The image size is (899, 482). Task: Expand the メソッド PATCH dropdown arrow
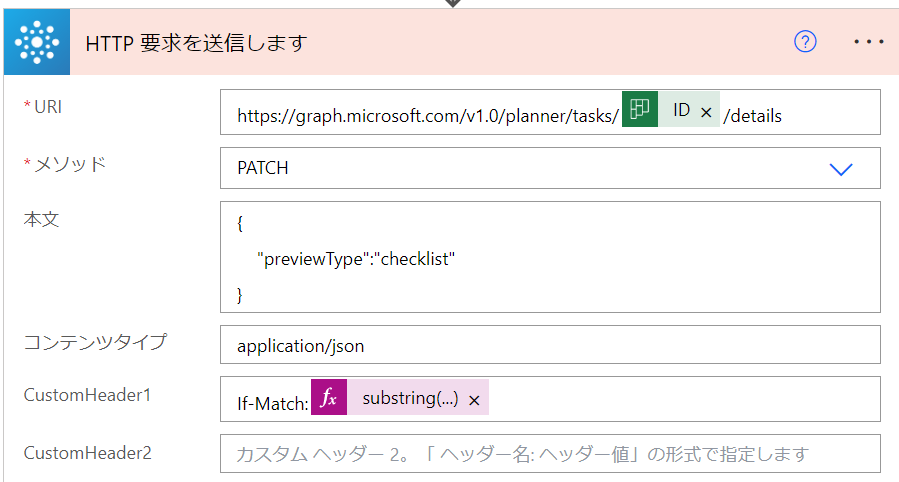[841, 169]
